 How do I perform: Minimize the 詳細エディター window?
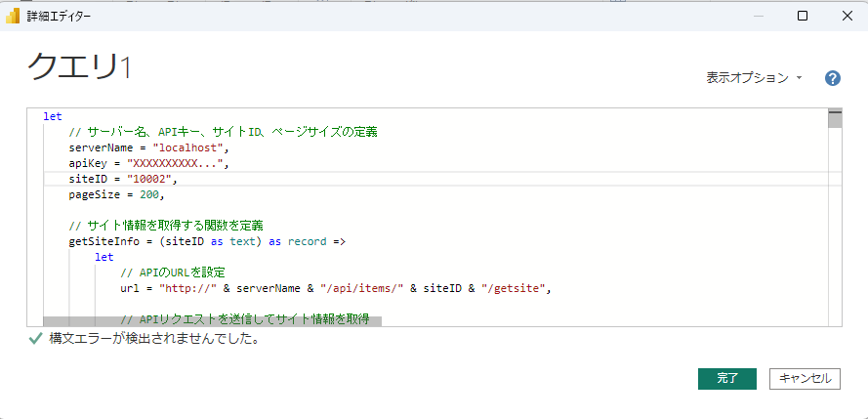[x=759, y=16]
